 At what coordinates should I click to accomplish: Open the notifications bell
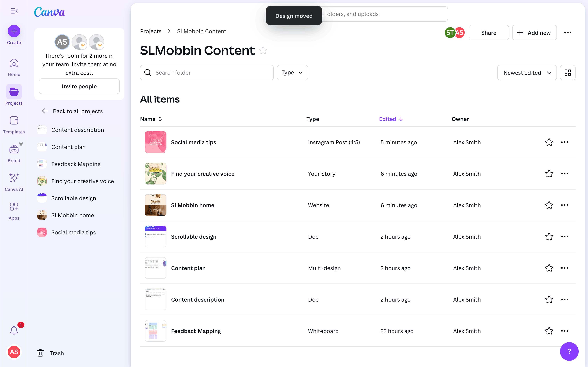(x=14, y=330)
